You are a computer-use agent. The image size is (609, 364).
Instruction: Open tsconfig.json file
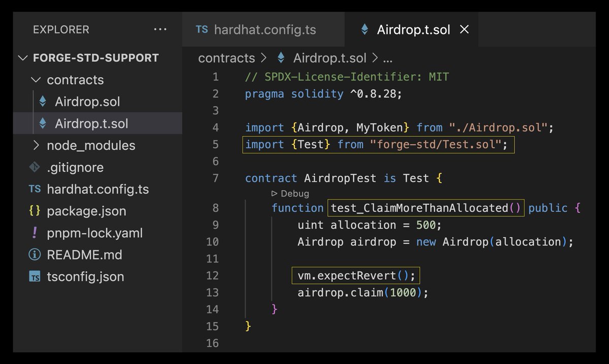coord(85,276)
